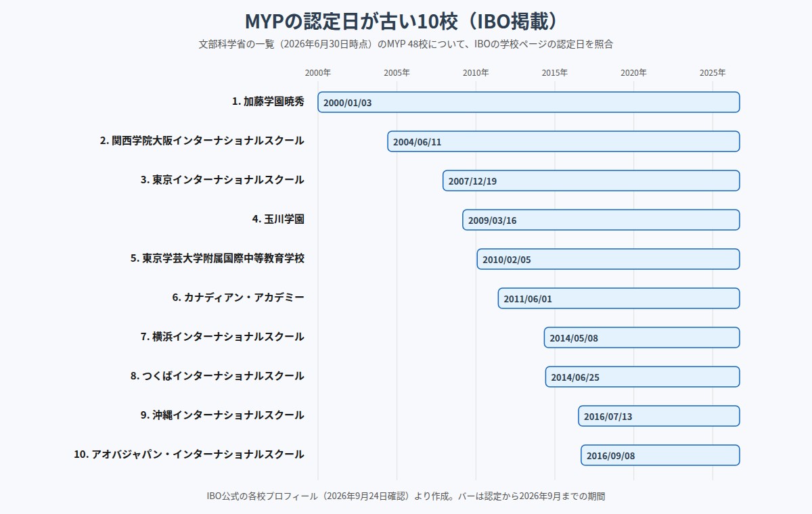The width and height of the screenshot is (812, 514).
Task: Click the bar dated 2011/06/01
Action: [619, 298]
